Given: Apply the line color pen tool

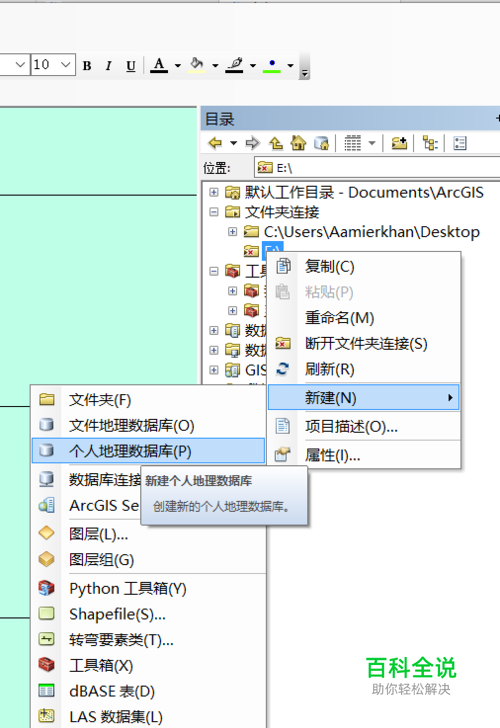Looking at the screenshot, I should tap(234, 65).
